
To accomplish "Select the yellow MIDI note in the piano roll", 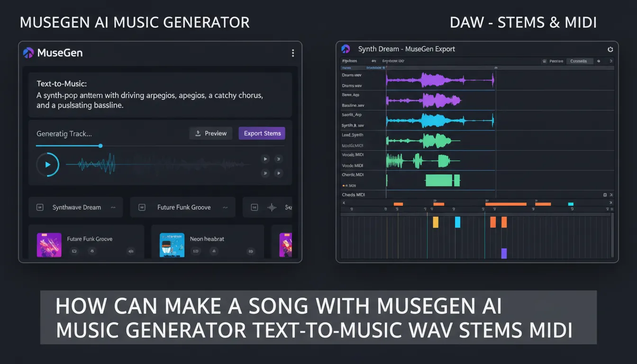I will point(436,222).
